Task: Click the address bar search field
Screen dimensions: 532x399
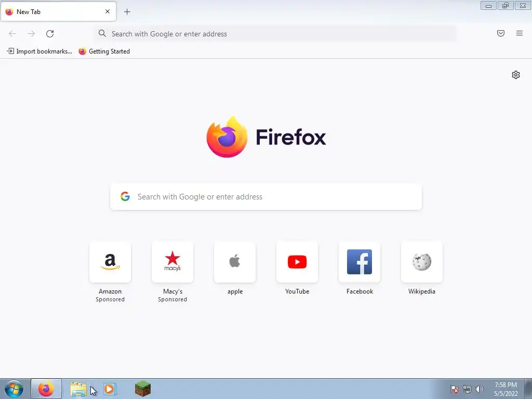Action: [x=275, y=34]
